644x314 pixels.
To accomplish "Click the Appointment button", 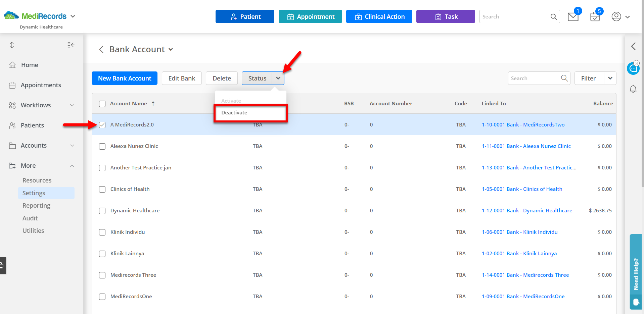I will (310, 16).
